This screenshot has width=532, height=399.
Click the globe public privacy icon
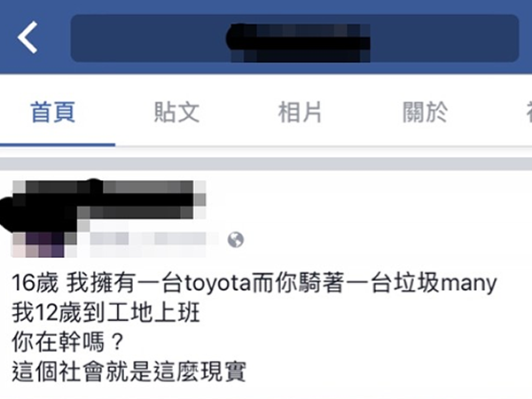point(236,240)
